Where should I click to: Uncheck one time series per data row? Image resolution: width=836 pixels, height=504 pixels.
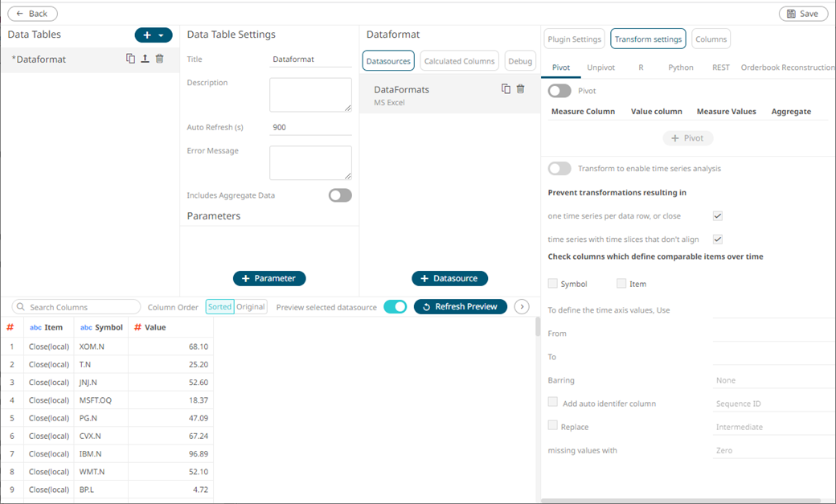pyautogui.click(x=717, y=215)
